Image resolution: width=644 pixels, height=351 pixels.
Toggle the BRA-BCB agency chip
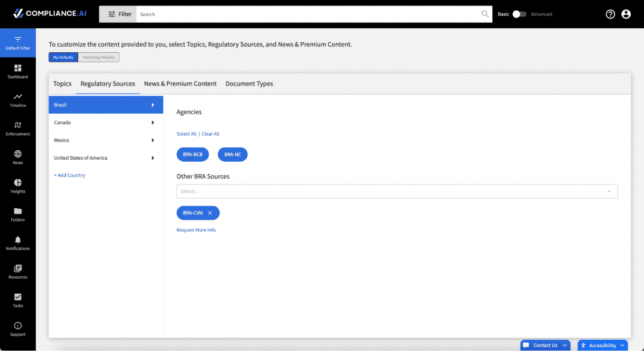pyautogui.click(x=192, y=155)
